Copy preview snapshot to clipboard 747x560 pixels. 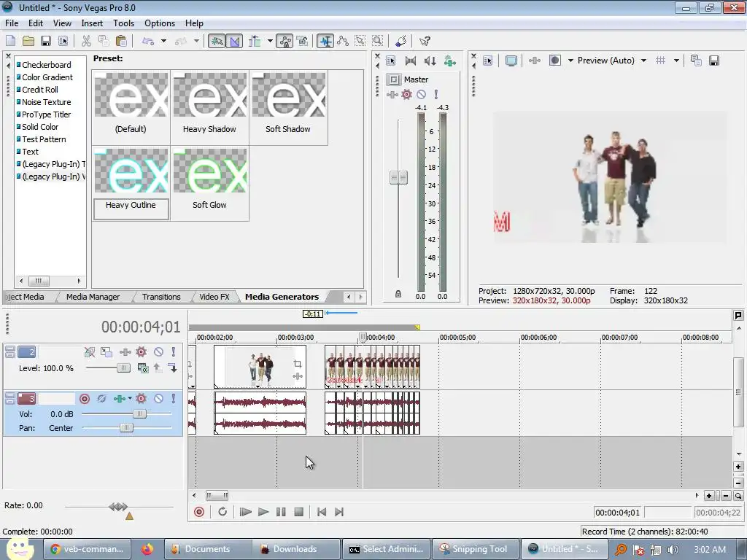tap(696, 61)
